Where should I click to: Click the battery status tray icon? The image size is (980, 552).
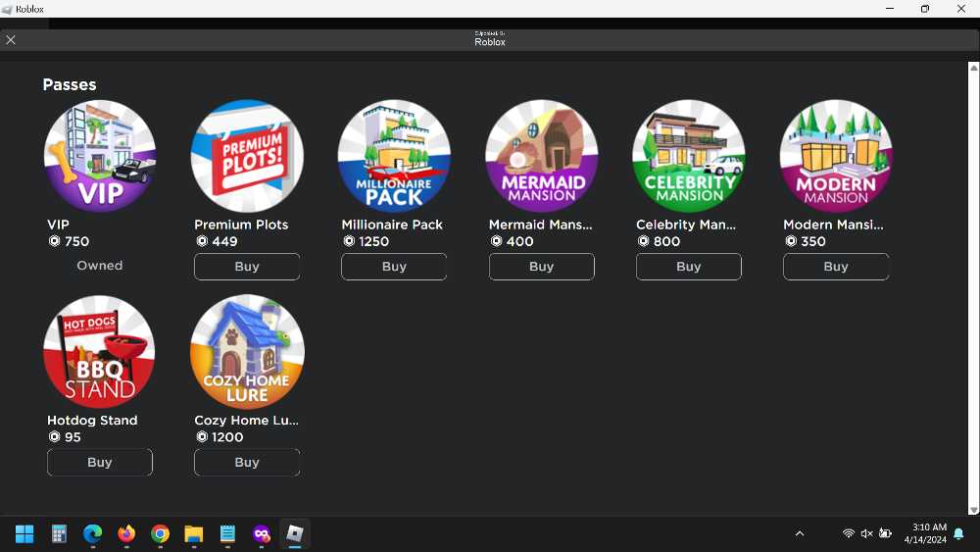tap(885, 533)
